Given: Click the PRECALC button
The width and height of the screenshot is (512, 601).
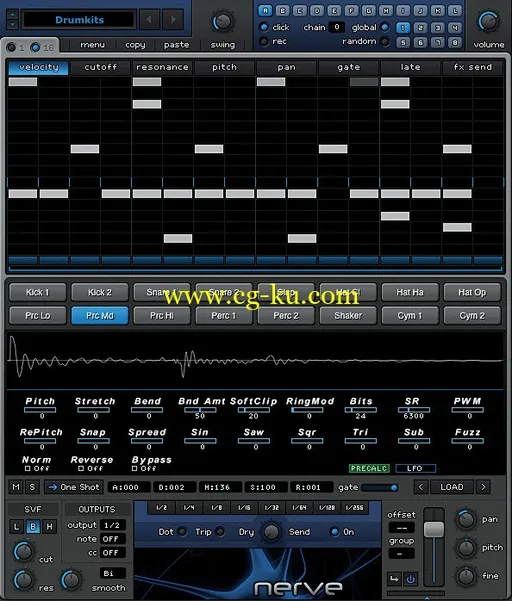Looking at the screenshot, I should pyautogui.click(x=369, y=468).
